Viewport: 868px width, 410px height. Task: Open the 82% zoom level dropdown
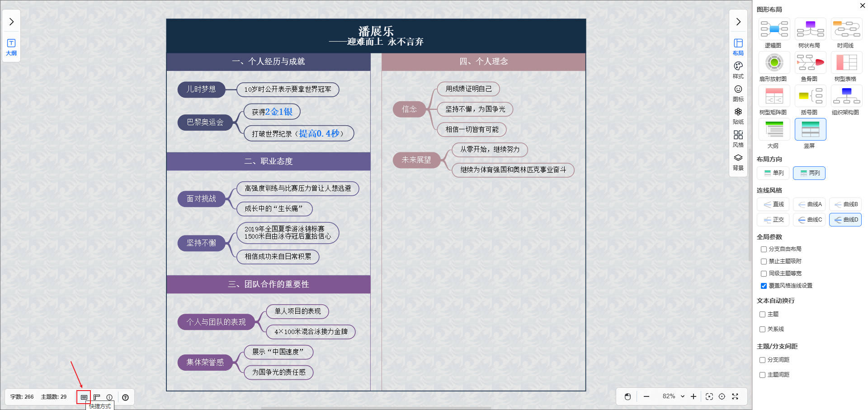(673, 396)
